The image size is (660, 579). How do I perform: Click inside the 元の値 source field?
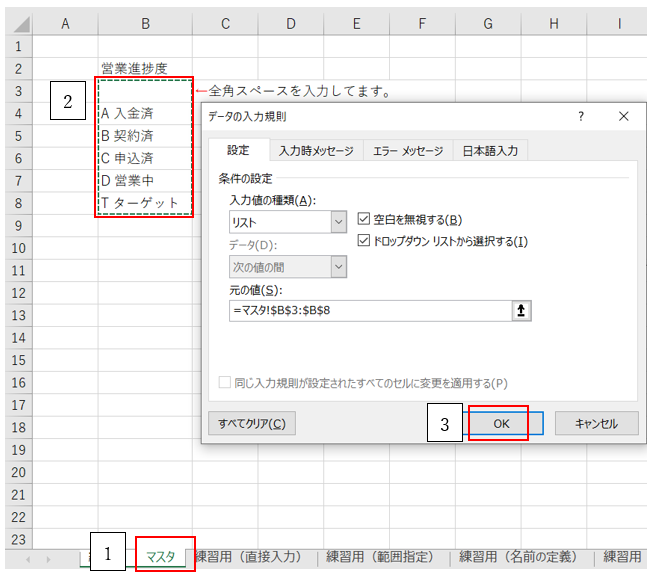point(367,311)
